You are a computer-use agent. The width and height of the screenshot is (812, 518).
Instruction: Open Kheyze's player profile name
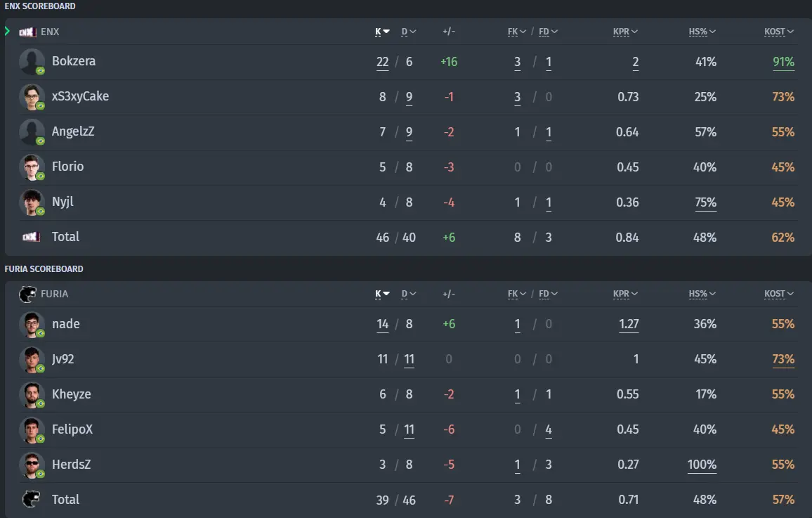pos(72,394)
